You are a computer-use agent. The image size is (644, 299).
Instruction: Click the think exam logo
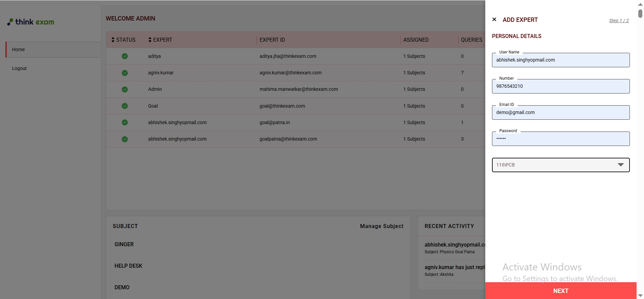pyautogui.click(x=31, y=22)
